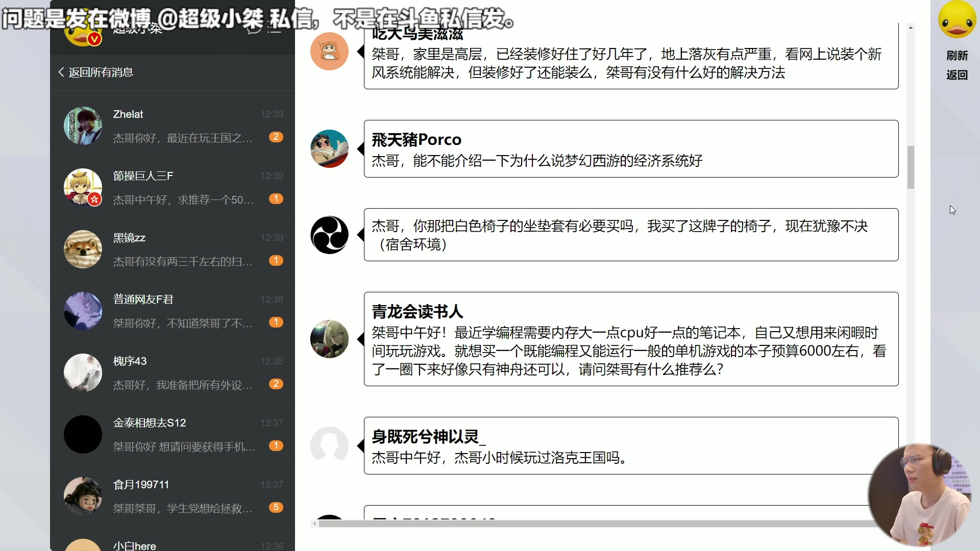Click 食月199711's unread badge showing 5

[x=276, y=507]
